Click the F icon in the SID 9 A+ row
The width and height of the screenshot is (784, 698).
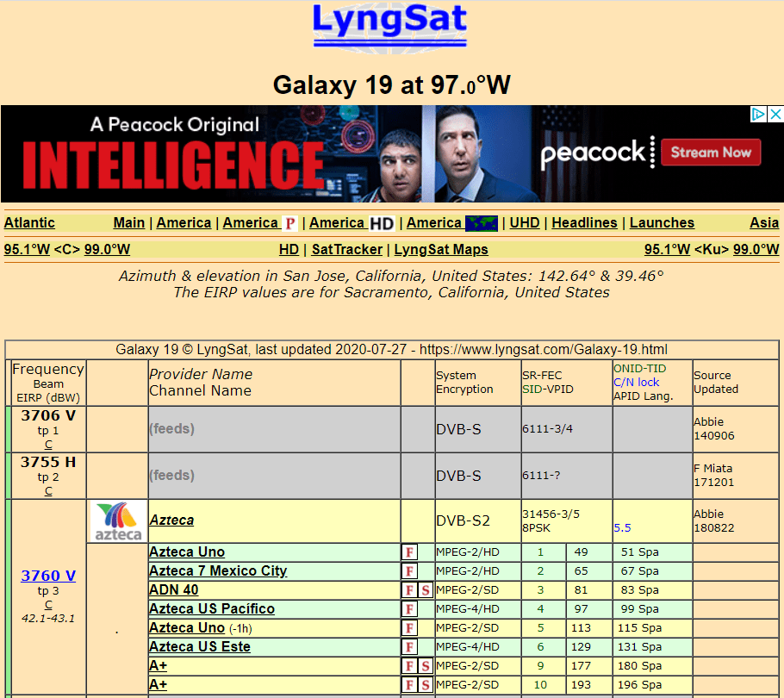tap(409, 666)
